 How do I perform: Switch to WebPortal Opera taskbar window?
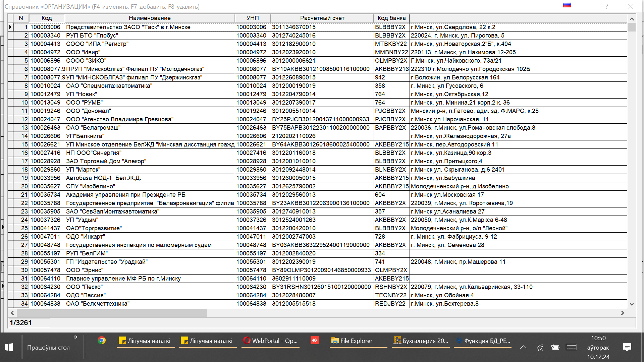pyautogui.click(x=270, y=341)
